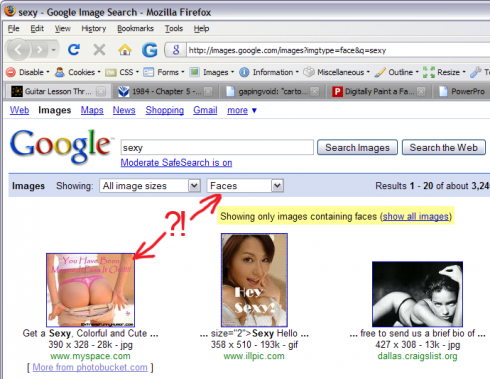Open Moderate SafeSearch is on link

[x=176, y=163]
